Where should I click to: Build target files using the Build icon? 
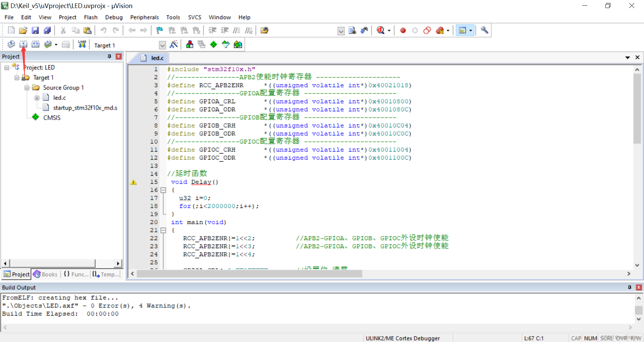(23, 44)
